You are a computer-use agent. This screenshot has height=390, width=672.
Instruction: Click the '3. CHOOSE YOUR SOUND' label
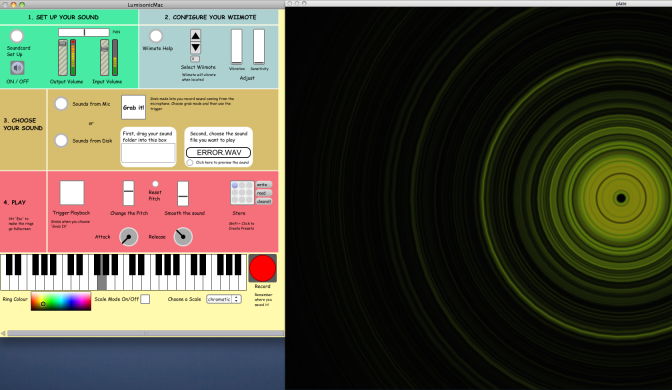pos(23,124)
